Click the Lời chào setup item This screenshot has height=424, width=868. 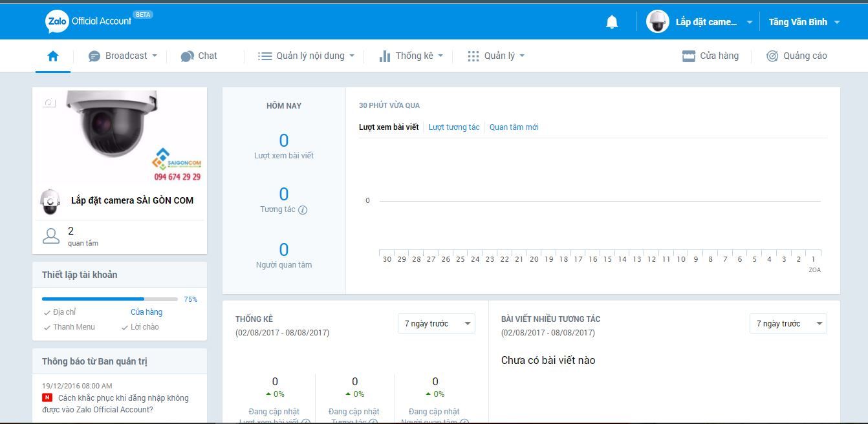pyautogui.click(x=140, y=327)
